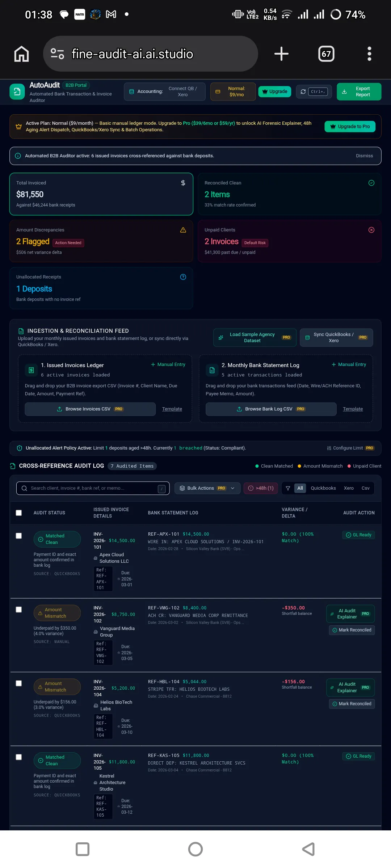Check the row checkbox for INV-2026-105 Kestrel Architecture
This screenshot has width=391, height=868.
pyautogui.click(x=19, y=757)
